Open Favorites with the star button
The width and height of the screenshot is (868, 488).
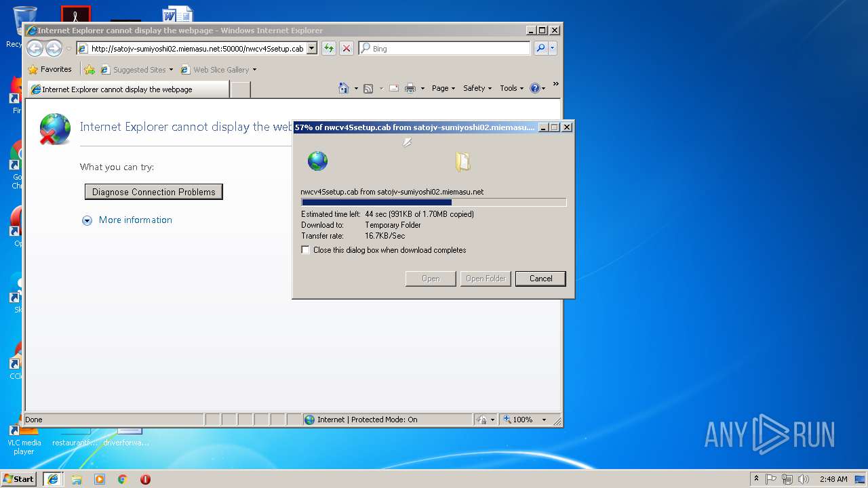tap(50, 69)
